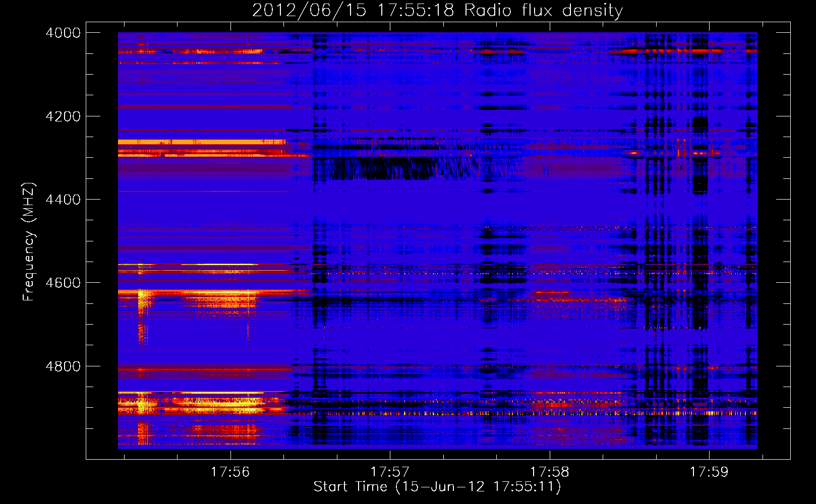Viewport: 816px width, 504px height.
Task: Click the 4200 frequency axis label
Action: (63, 116)
